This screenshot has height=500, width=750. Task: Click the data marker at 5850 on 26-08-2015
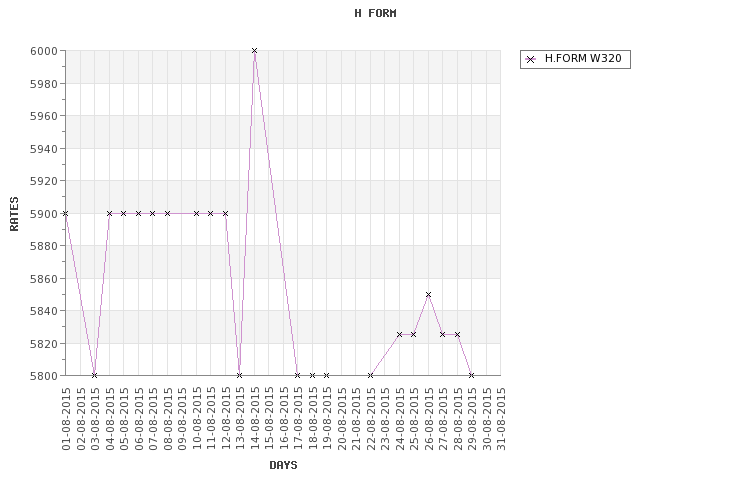pyautogui.click(x=429, y=295)
